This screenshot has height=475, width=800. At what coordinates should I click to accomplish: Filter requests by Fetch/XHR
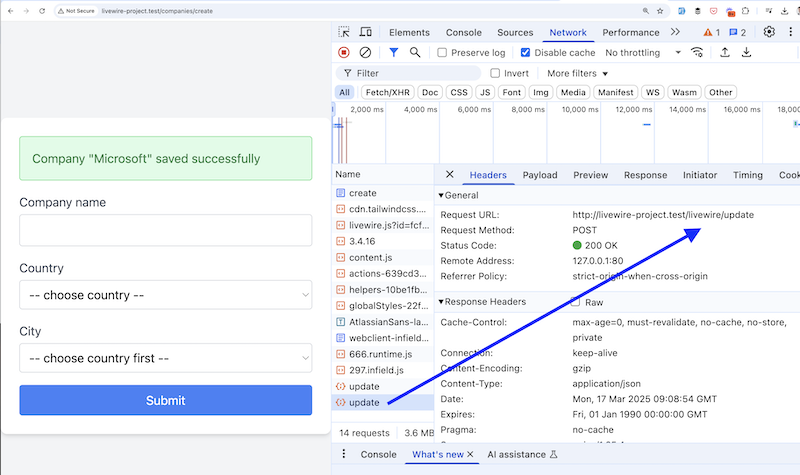pos(388,92)
